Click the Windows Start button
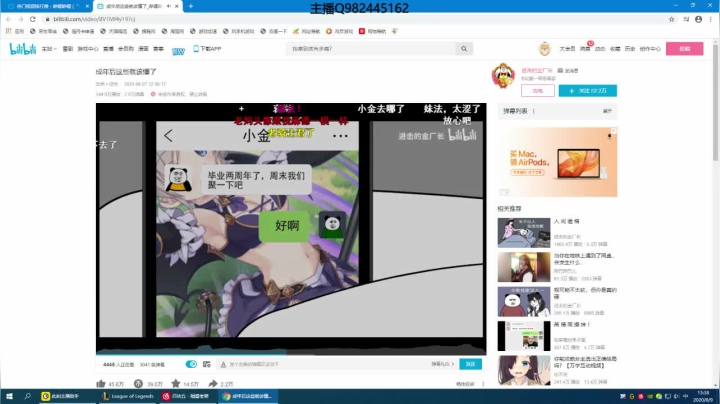Image resolution: width=720 pixels, height=404 pixels. (x=9, y=396)
